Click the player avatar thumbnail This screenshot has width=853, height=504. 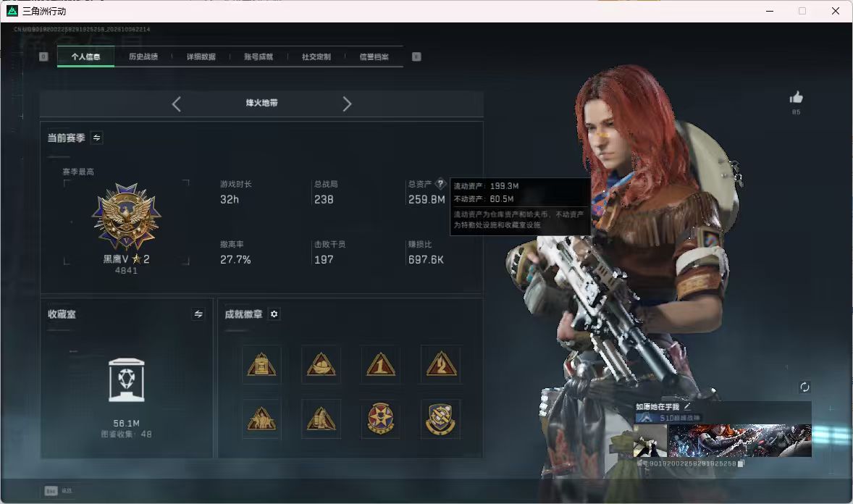(x=651, y=440)
